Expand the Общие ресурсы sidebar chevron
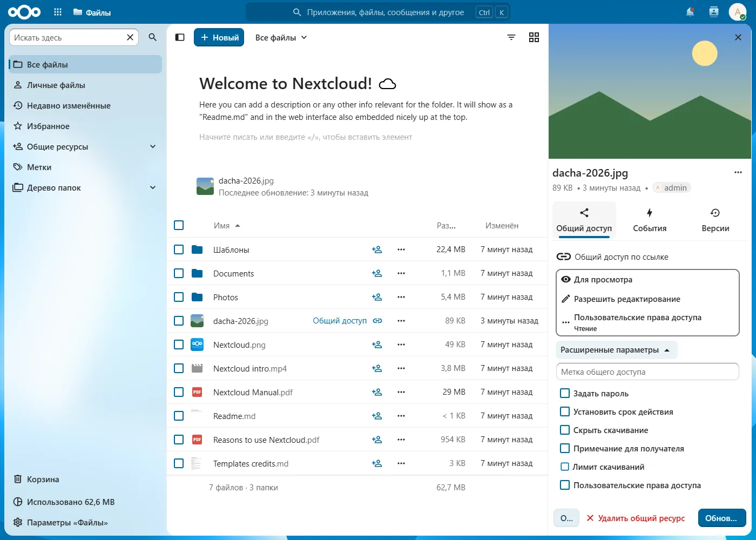756x540 pixels. tap(153, 146)
